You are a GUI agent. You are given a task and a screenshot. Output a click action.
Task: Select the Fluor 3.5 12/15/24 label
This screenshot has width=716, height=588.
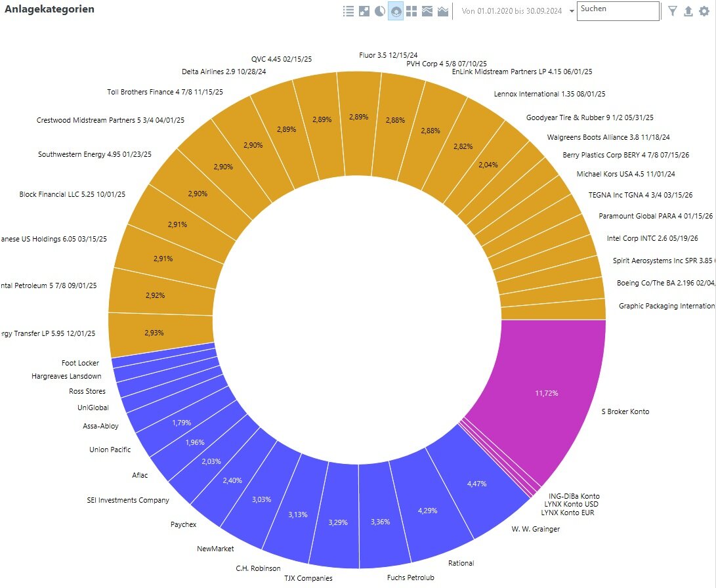tap(388, 55)
